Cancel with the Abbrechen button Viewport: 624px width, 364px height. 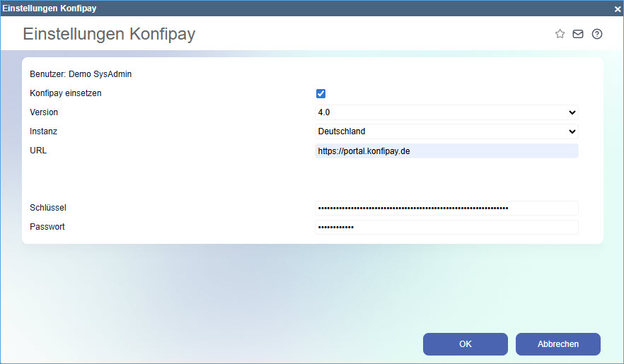click(x=558, y=344)
